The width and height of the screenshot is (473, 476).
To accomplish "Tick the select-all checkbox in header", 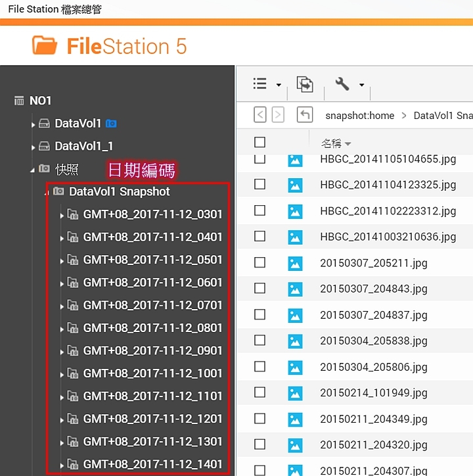I will pos(259,142).
